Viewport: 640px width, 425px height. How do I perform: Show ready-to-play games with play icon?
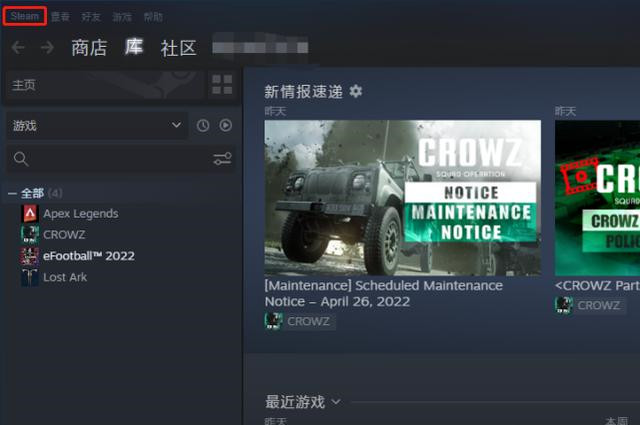coord(226,125)
